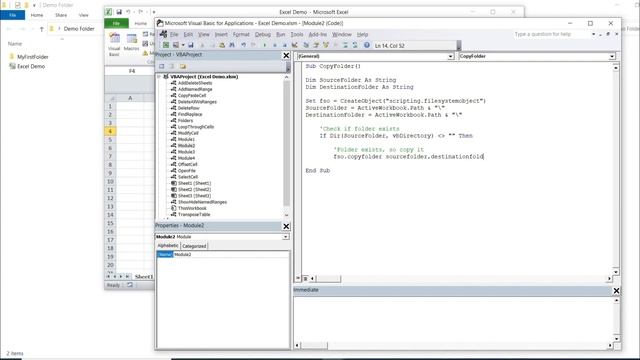Switch to the Categorized properties tab
This screenshot has height=360, width=640.
[x=194, y=246]
